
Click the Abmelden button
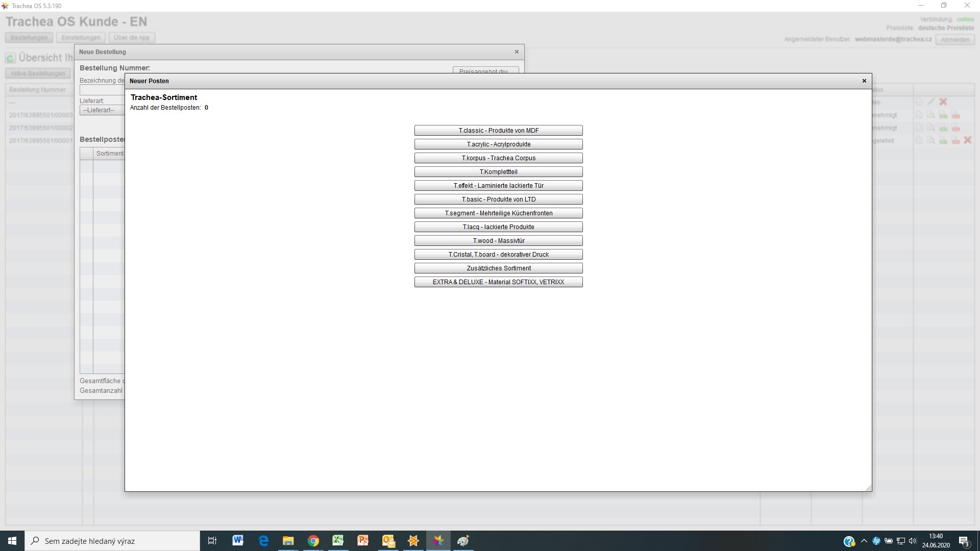pyautogui.click(x=954, y=40)
